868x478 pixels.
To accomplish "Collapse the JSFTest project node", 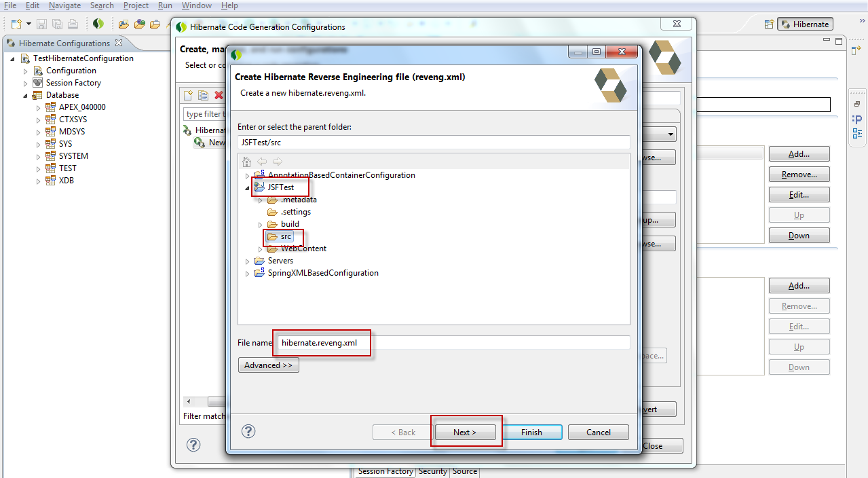I will pyautogui.click(x=247, y=187).
